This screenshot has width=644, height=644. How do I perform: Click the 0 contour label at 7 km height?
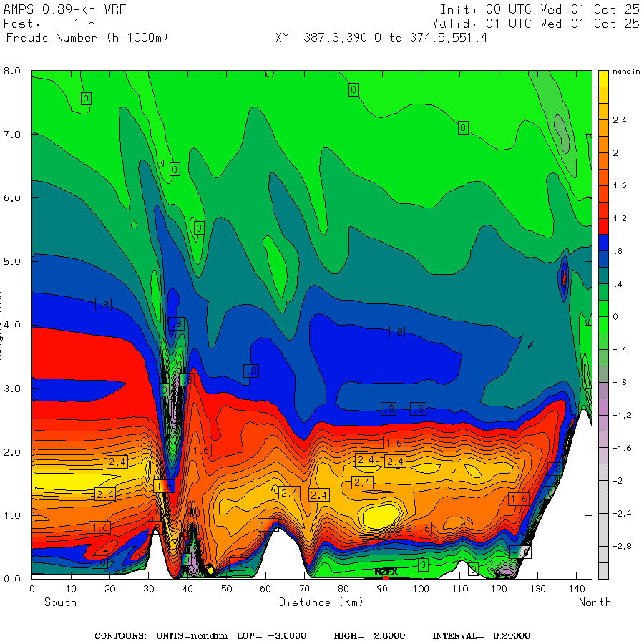[463, 128]
